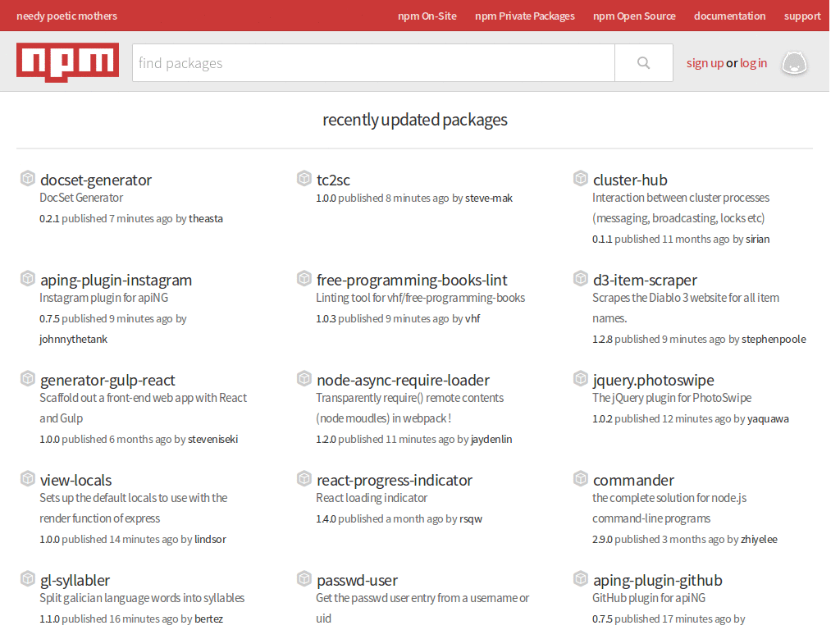The height and width of the screenshot is (630, 840).
Task: Open the support menu item
Action: tap(802, 16)
